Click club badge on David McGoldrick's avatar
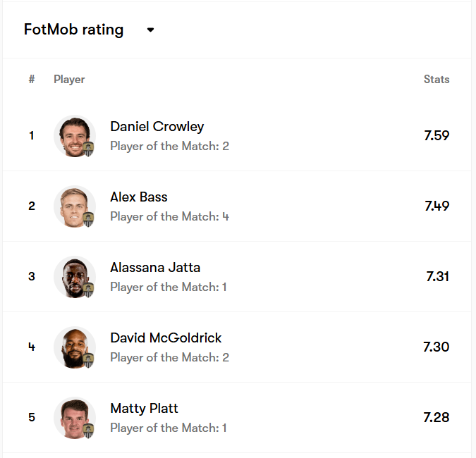Viewport: 476px width, 458px height. pos(88,360)
